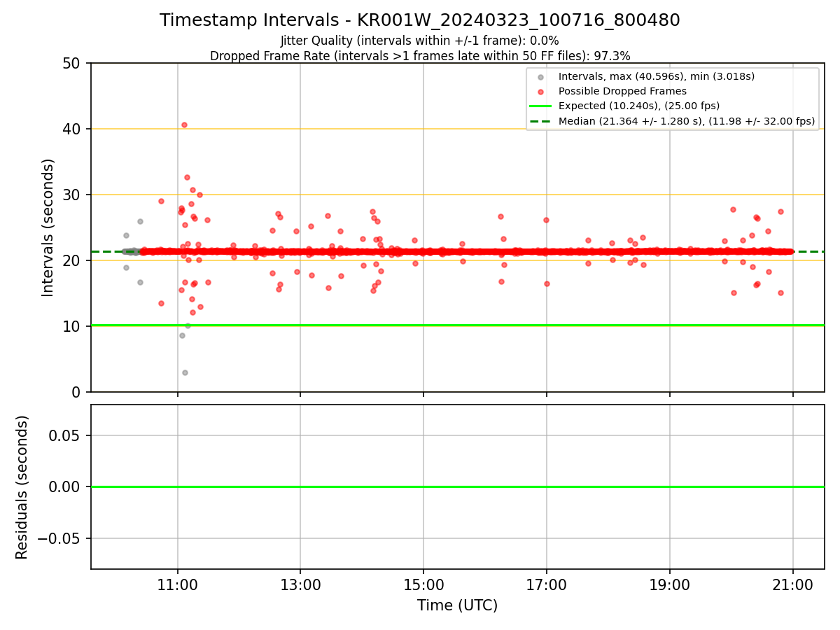The height and width of the screenshot is (630, 840).
Task: Click the x-axis tick label '15:00'
Action: coord(423,584)
